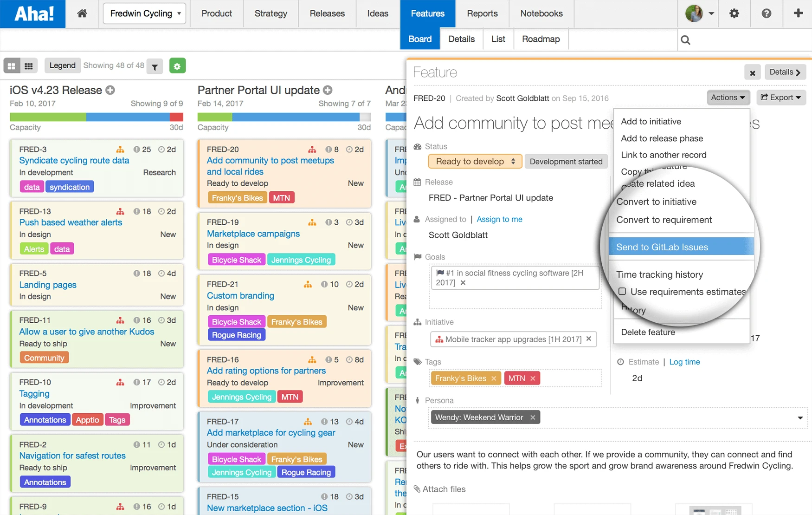Open green board customization gear
Image resolution: width=812 pixels, height=515 pixels.
click(x=177, y=66)
